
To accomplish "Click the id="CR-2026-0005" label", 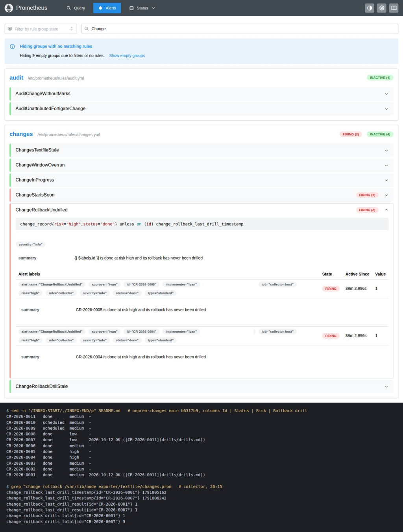I will [141, 284].
